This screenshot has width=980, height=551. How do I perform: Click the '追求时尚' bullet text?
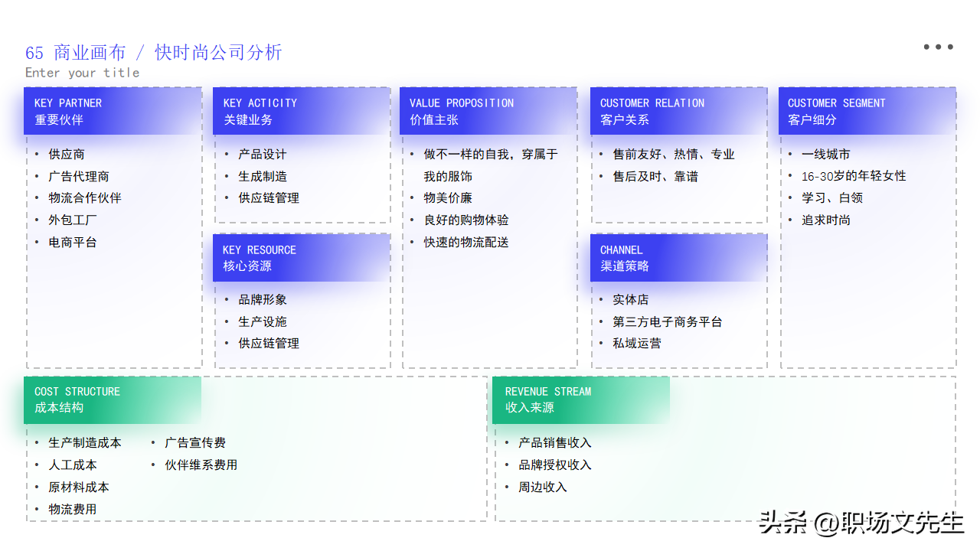click(826, 220)
